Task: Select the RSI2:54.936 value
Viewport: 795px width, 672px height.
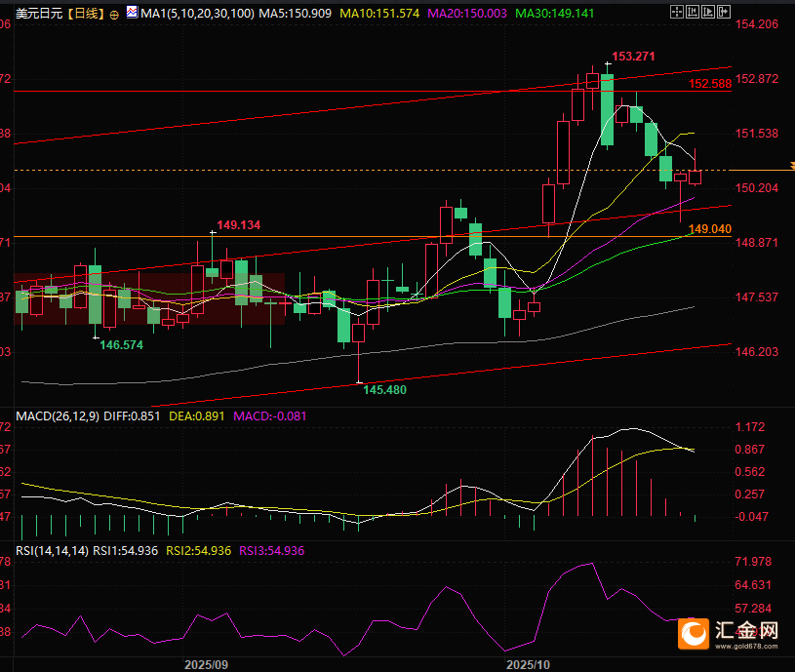Action: (x=199, y=551)
